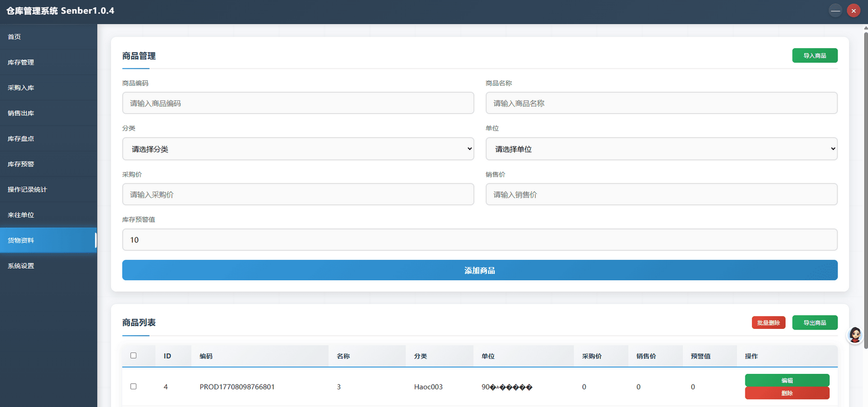Screen dimensions: 868x407
Task: Click the 商品管理 section heading
Action: (x=139, y=56)
